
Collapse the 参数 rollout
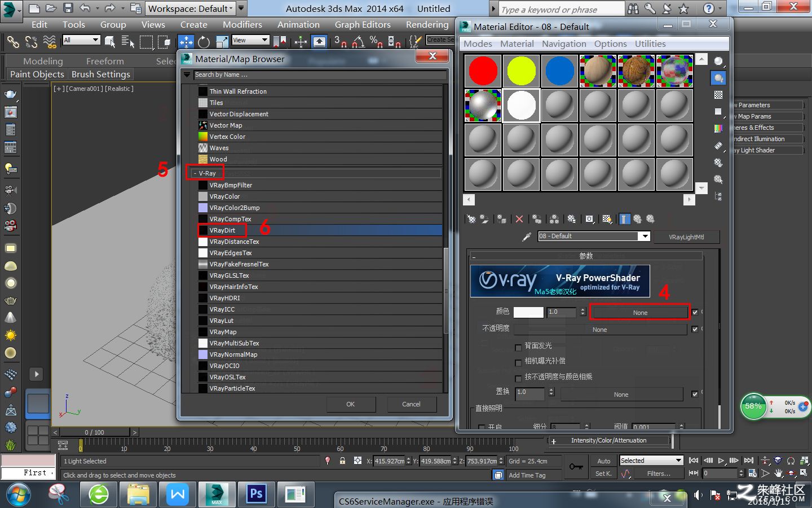586,256
